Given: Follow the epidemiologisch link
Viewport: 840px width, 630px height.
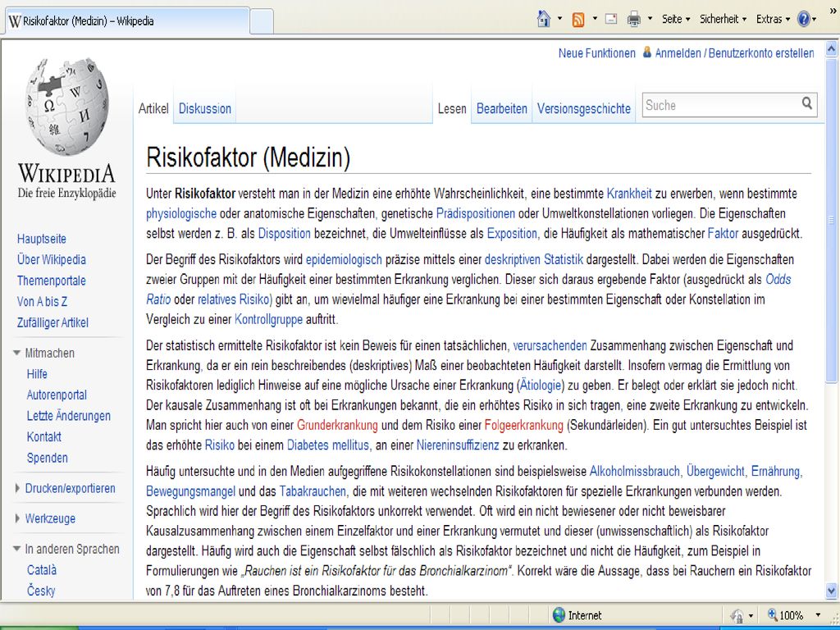Looking at the screenshot, I should [x=344, y=260].
